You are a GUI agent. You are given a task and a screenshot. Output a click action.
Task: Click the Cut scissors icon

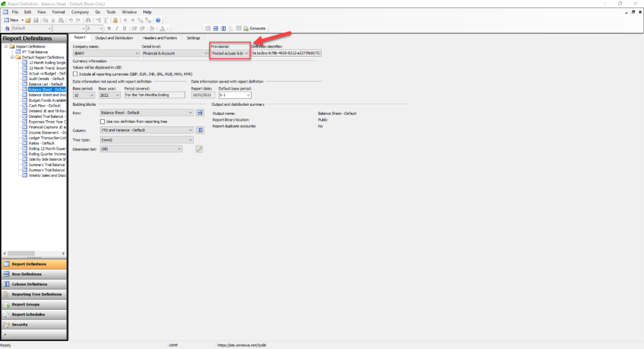[54, 19]
